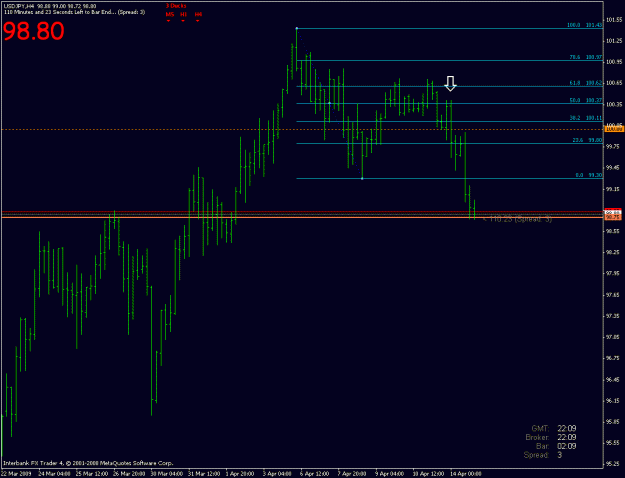Click the 98.55 price axis label
The image size is (625, 478).
tap(614, 231)
